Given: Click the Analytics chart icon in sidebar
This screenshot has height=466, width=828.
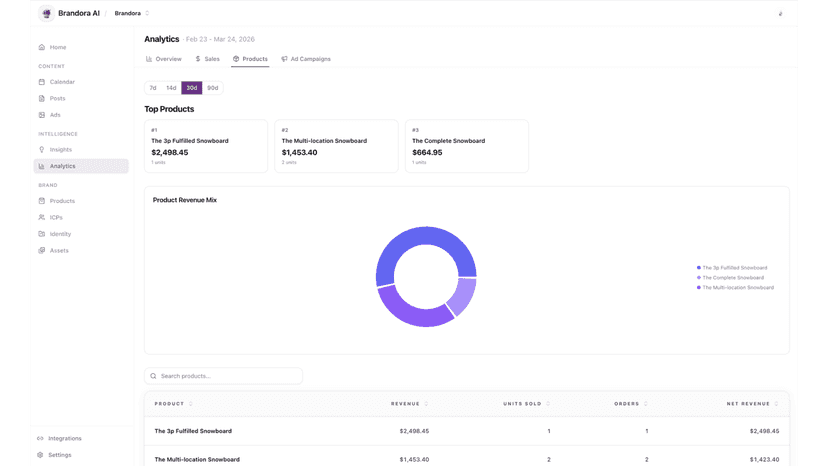Looking at the screenshot, I should 42,166.
